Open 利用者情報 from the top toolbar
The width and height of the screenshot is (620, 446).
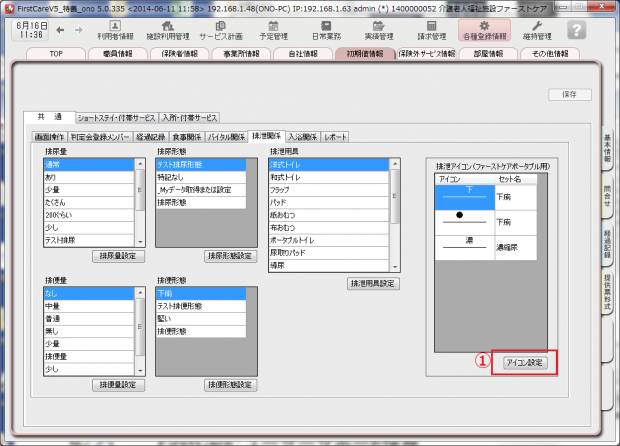click(115, 29)
